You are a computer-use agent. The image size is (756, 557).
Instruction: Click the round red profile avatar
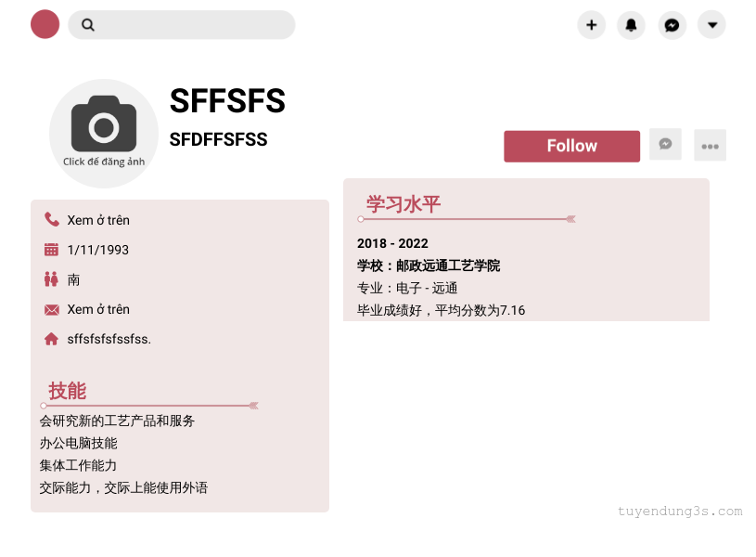pyautogui.click(x=45, y=25)
